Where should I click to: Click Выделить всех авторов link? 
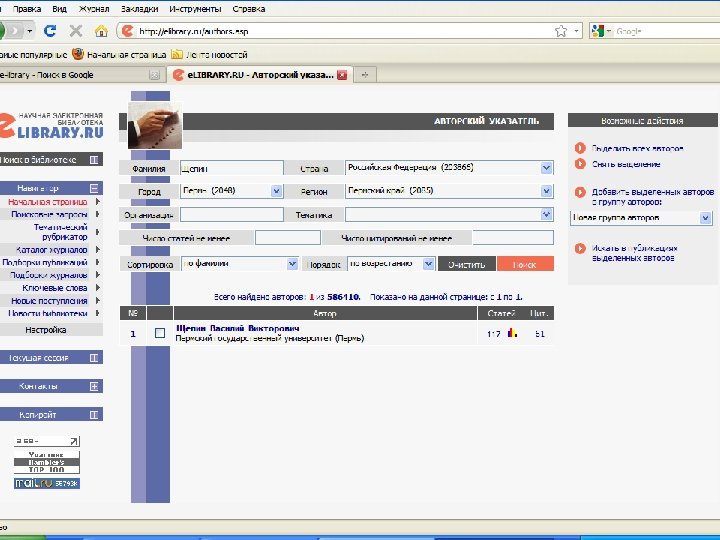tap(637, 148)
